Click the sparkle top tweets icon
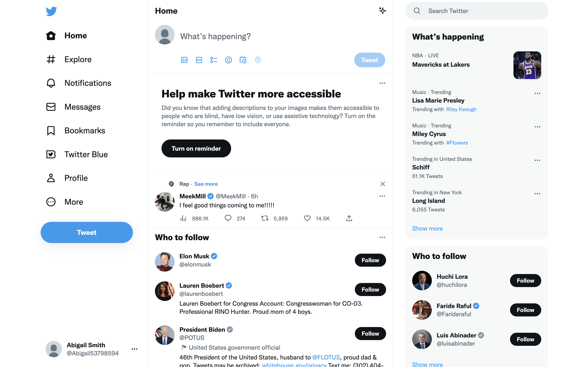 382,11
